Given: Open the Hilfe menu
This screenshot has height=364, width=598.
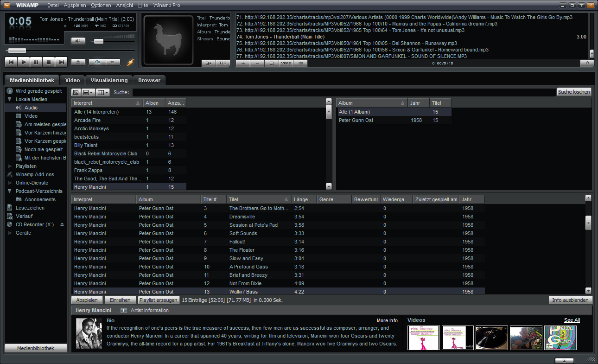Looking at the screenshot, I should pyautogui.click(x=143, y=5).
